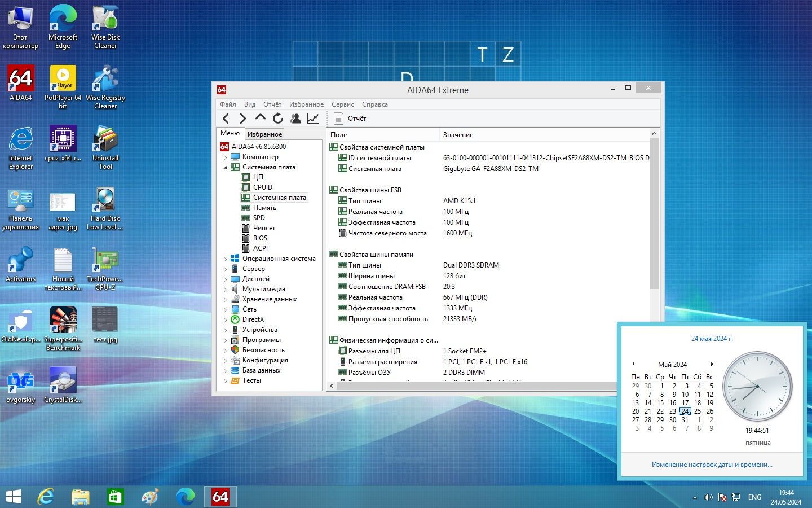Open the Superposition Benchmark desktop icon

pyautogui.click(x=63, y=329)
